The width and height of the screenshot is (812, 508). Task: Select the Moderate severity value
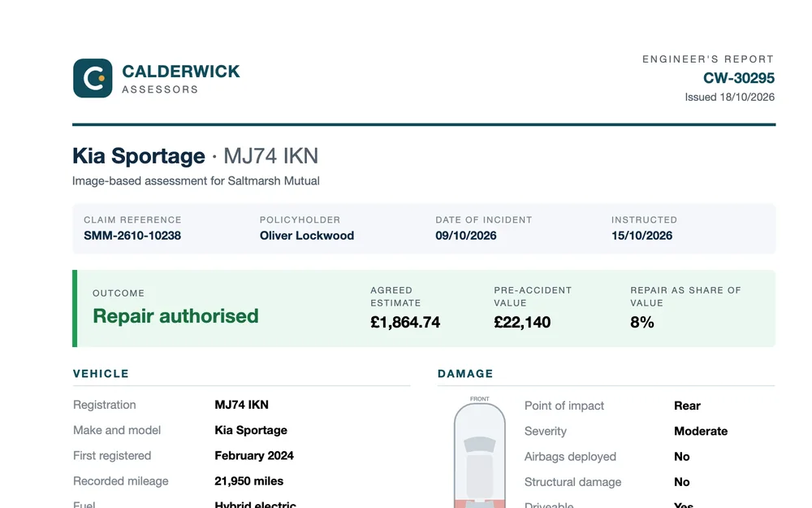point(702,432)
